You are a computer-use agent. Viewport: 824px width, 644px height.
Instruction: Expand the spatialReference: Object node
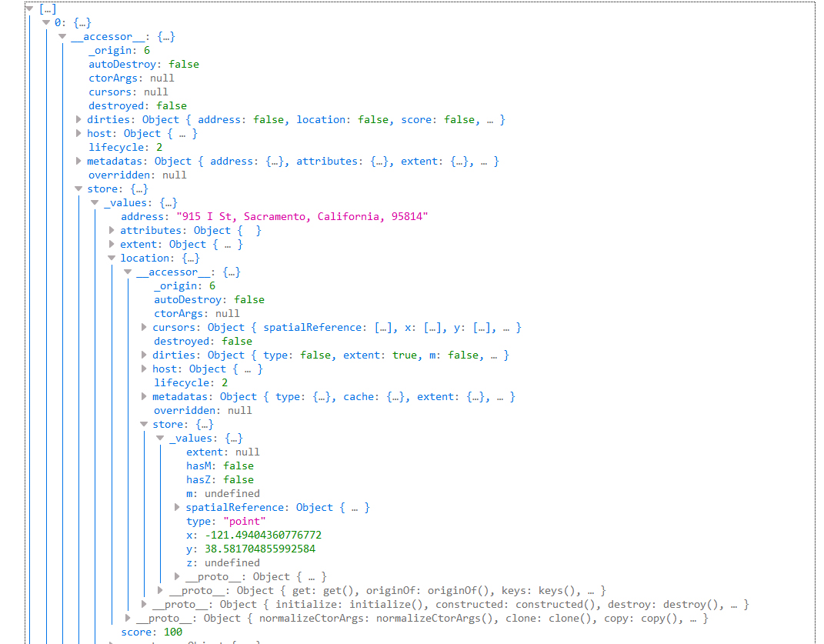tap(177, 507)
